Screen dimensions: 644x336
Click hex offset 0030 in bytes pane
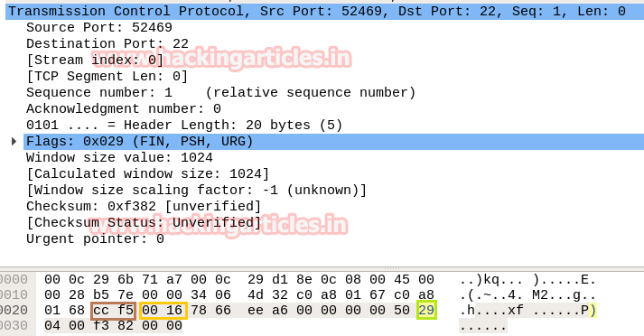point(14,326)
